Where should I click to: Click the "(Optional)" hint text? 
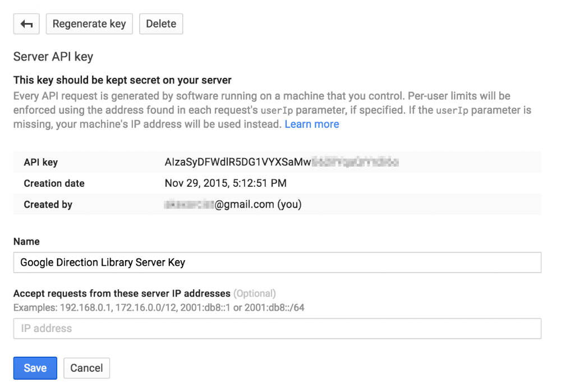click(x=255, y=293)
